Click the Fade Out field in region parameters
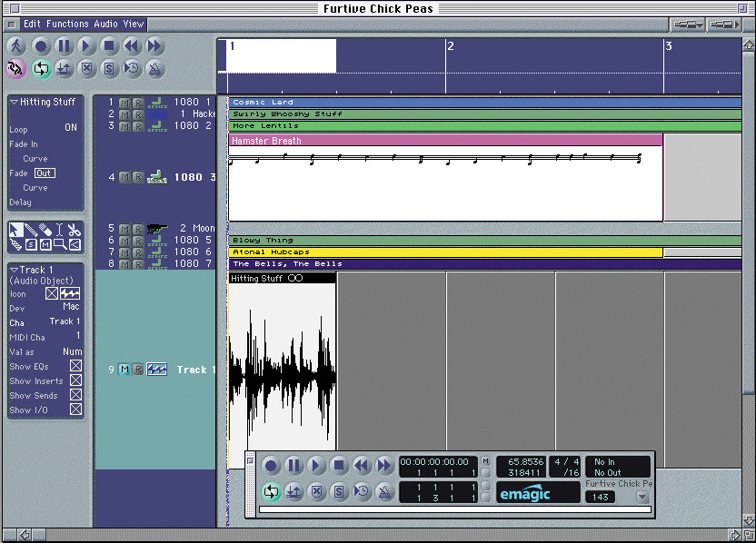 click(x=44, y=173)
